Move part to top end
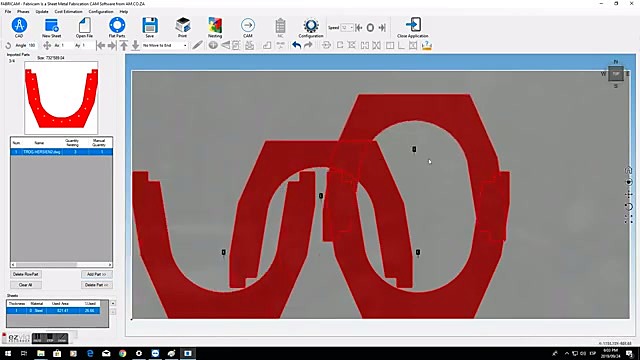Viewport: 640px width, 360px height. (x=124, y=45)
